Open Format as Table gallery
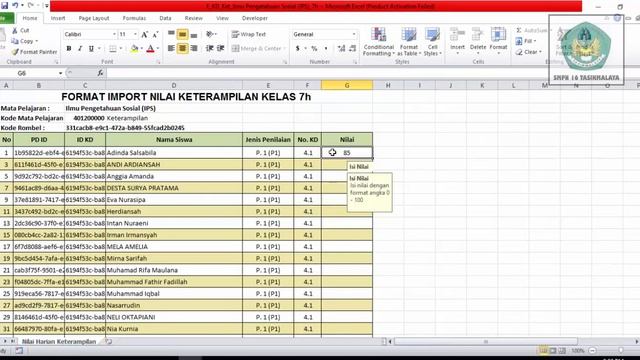The height and width of the screenshot is (360, 640). (x=409, y=42)
